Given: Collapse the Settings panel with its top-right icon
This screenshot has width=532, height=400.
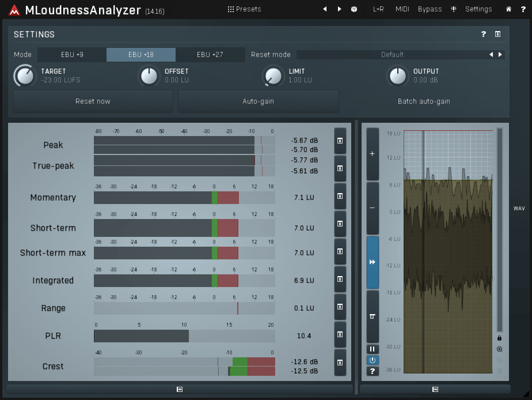Looking at the screenshot, I should 498,35.
